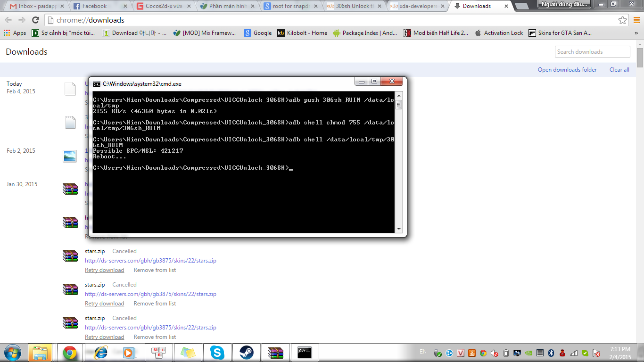The image size is (644, 362).
Task: Click the chrome://downloads address bar
Action: coord(330,20)
